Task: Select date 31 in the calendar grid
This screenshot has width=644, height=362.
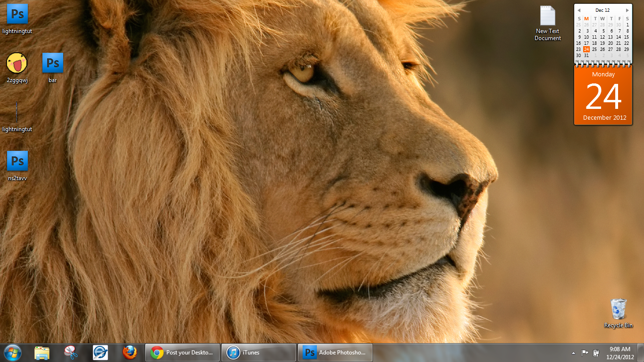Action: (586, 55)
